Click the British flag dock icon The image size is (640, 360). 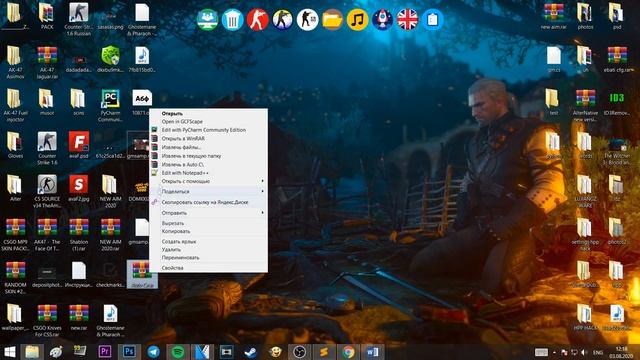coord(407,19)
